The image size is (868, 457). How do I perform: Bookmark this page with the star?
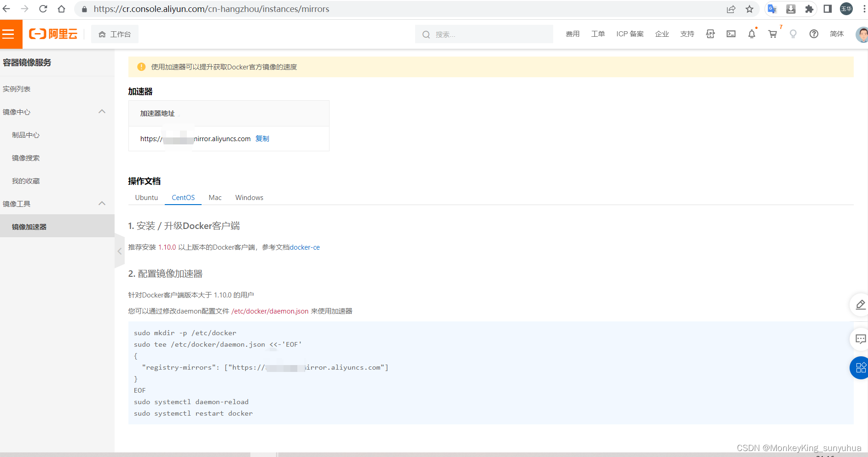coord(750,9)
